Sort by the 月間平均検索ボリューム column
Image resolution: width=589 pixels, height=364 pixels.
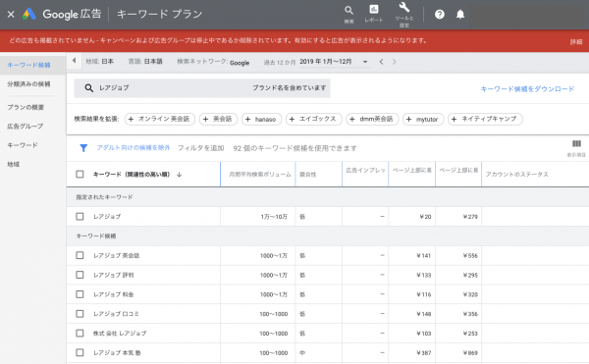coord(260,175)
